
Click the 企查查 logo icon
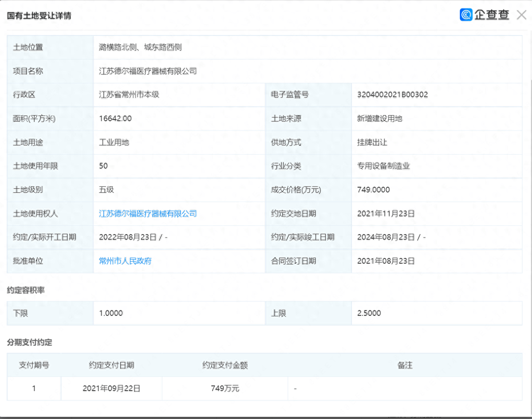(x=466, y=15)
